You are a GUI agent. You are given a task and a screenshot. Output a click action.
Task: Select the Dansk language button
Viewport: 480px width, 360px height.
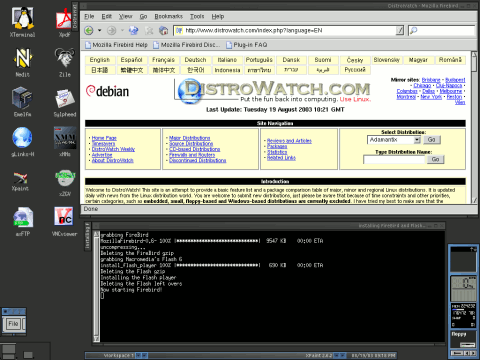[291, 60]
